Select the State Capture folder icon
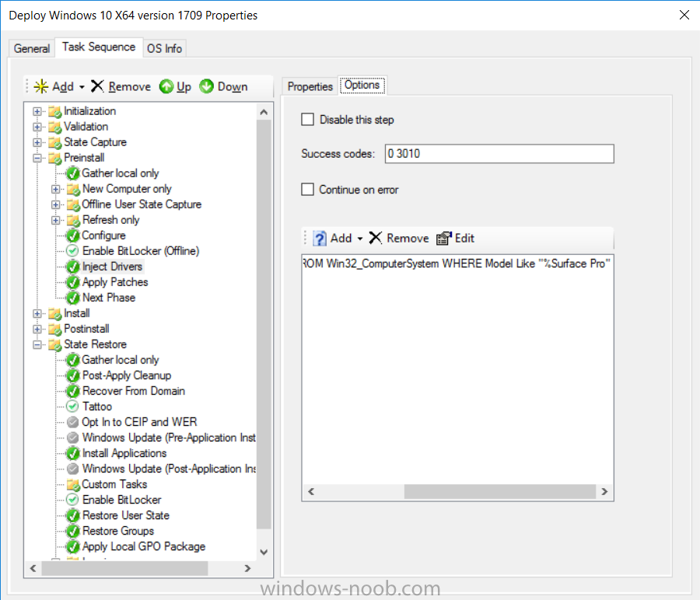Image resolution: width=700 pixels, height=600 pixels. (x=55, y=143)
